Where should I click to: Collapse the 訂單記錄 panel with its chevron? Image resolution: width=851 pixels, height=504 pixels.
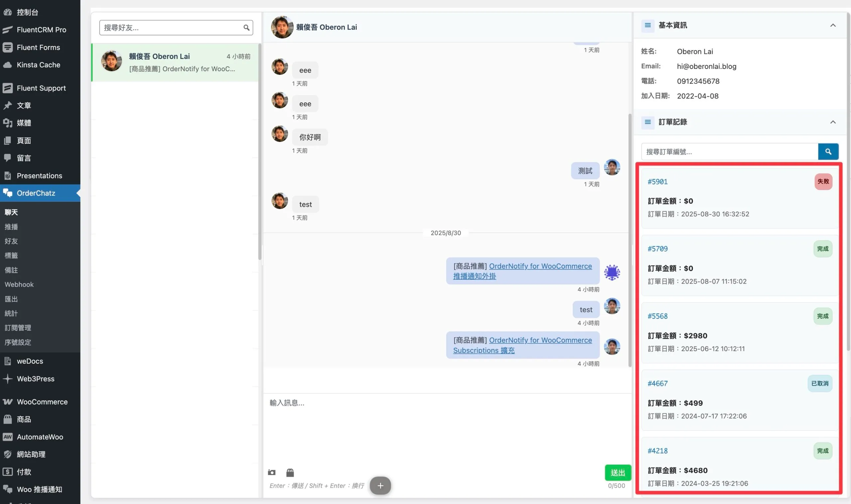click(x=834, y=122)
